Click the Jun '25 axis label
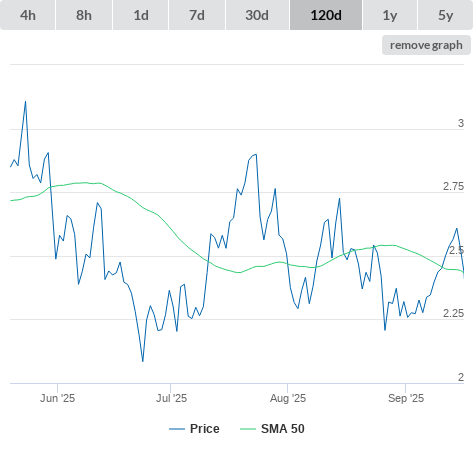474x455 pixels. click(x=57, y=398)
